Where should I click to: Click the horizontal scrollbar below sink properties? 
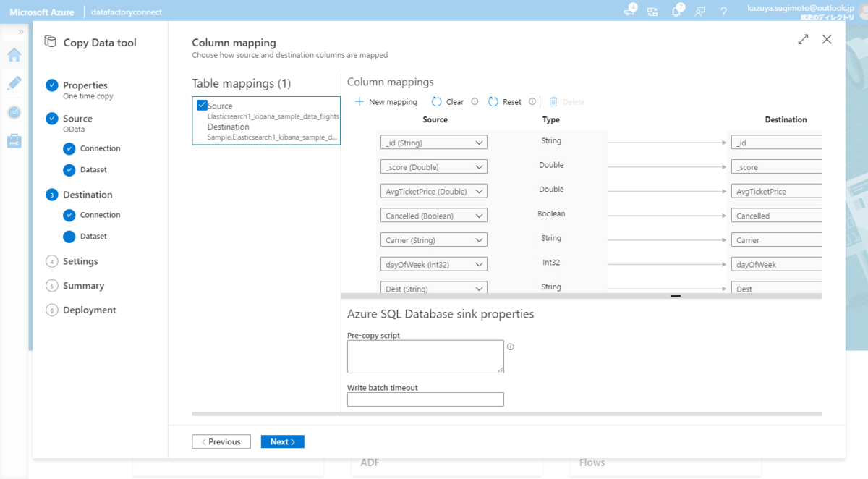coord(506,414)
